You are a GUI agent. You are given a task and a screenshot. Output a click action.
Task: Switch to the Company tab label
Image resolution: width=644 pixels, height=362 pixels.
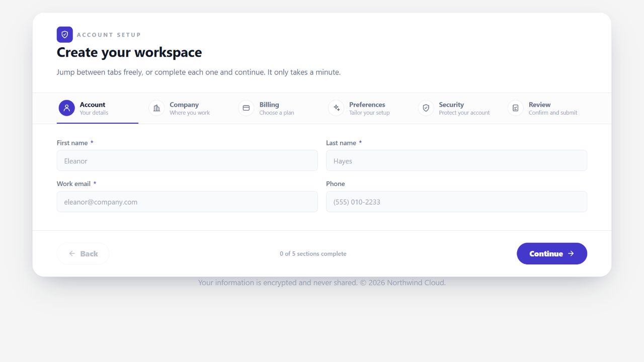click(x=184, y=105)
